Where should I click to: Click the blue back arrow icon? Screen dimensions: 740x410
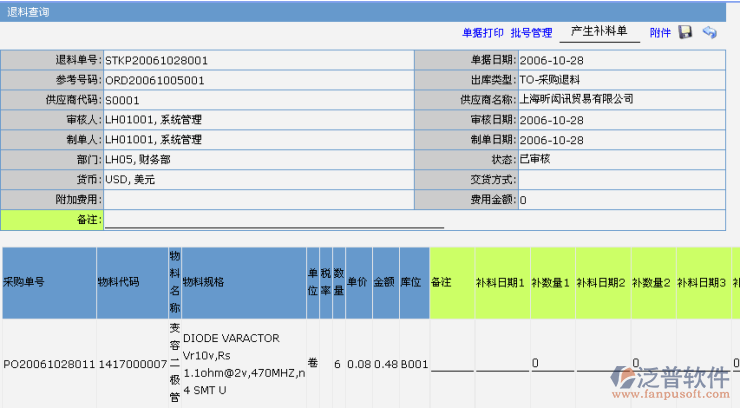click(710, 32)
